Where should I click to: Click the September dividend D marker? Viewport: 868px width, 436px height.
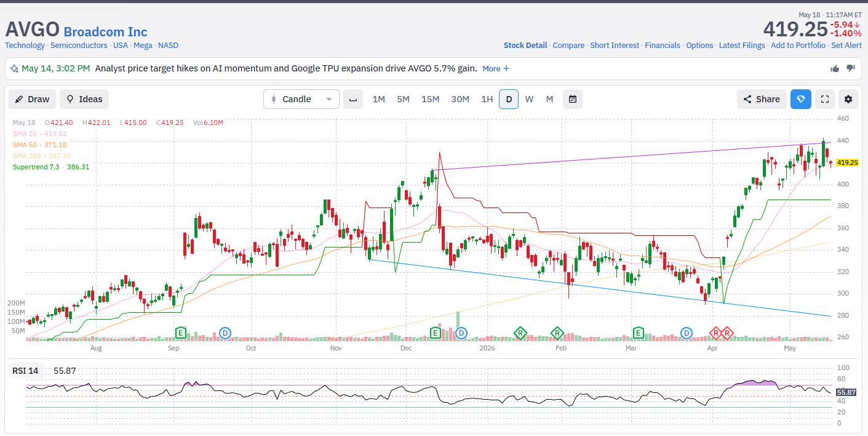pos(225,333)
